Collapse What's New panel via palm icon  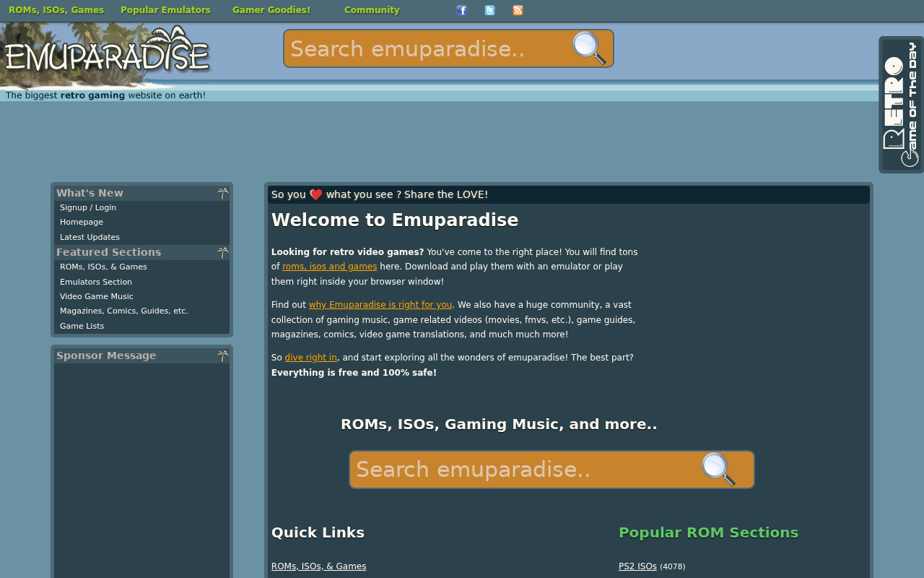point(222,193)
